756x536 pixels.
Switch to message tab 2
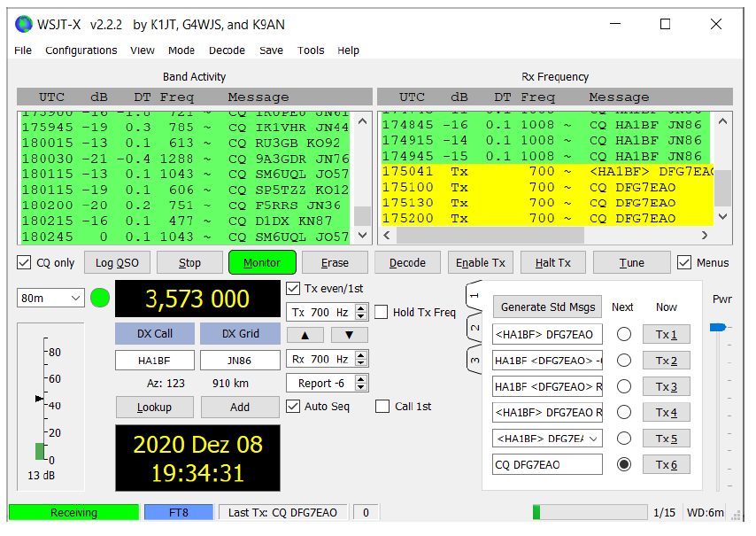[474, 328]
